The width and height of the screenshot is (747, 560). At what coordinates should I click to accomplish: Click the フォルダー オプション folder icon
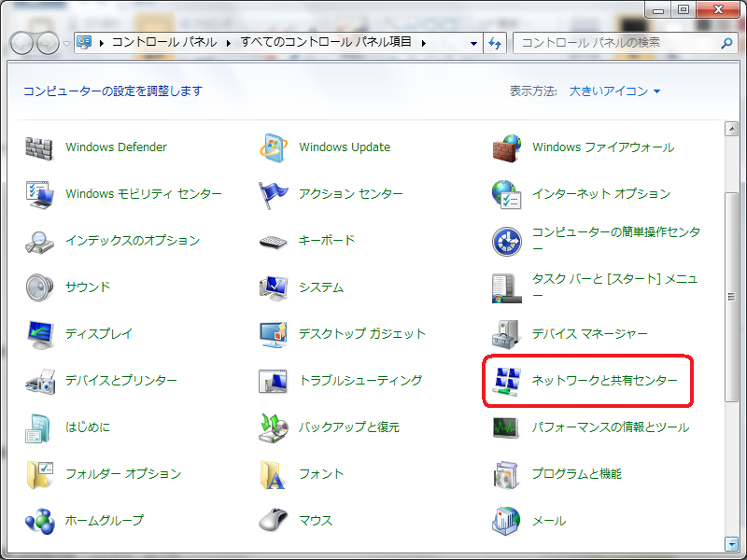pos(40,474)
